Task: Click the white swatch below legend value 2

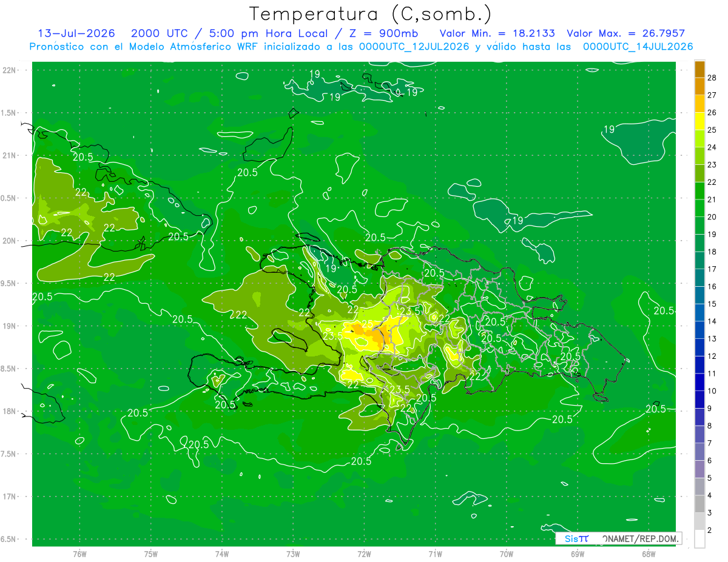Action: pyautogui.click(x=699, y=539)
